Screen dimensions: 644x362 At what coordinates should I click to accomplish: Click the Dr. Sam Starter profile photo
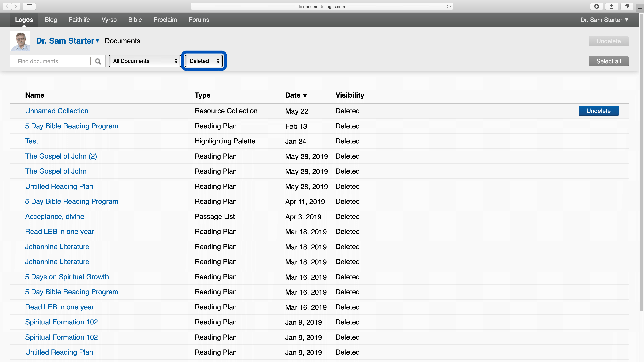tap(20, 41)
